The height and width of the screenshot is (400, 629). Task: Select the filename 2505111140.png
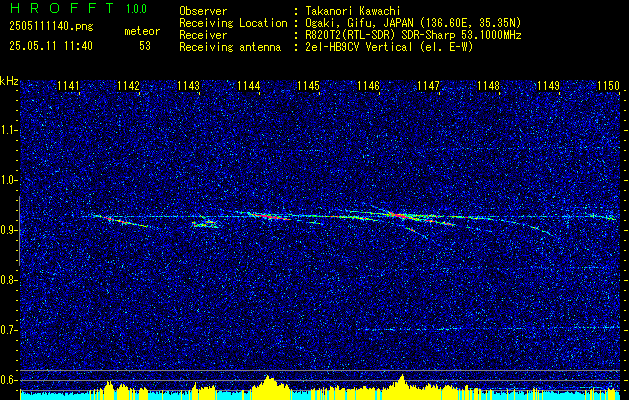[x=51, y=27]
